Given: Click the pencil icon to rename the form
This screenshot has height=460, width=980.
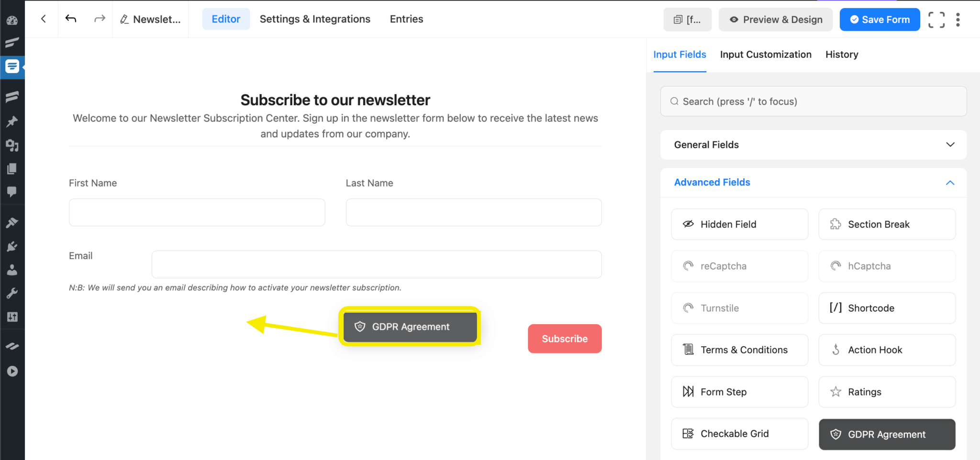Looking at the screenshot, I should click(124, 19).
